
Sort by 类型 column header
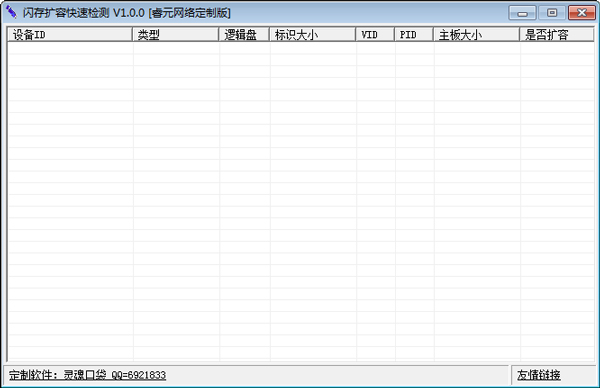(175, 35)
